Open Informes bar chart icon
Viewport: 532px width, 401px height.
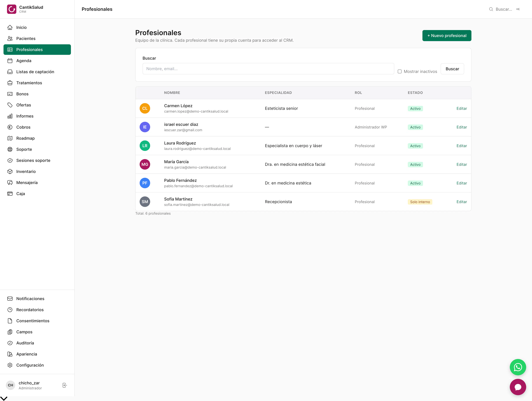[x=10, y=116]
